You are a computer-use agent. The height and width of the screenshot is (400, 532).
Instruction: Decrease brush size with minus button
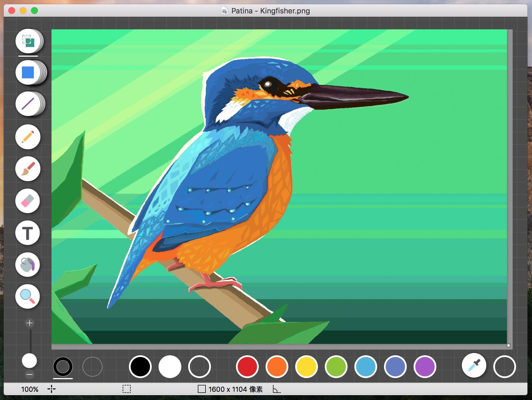click(x=30, y=374)
